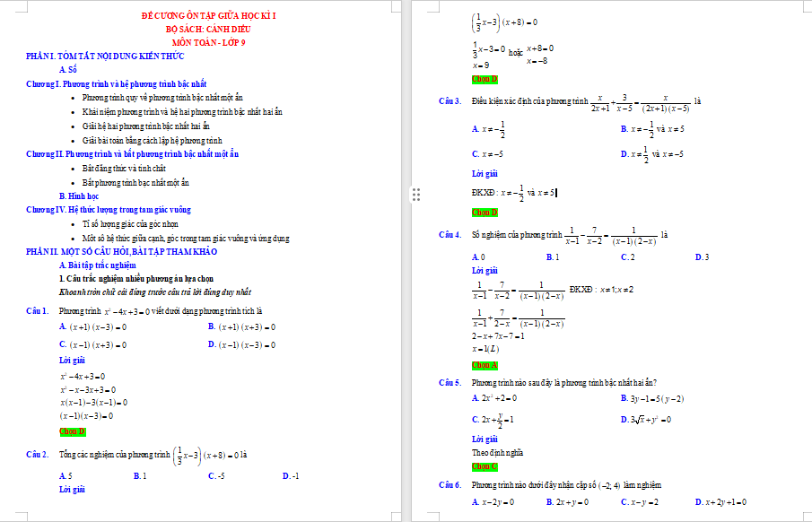Click "Lời giải" heading under Câu 5
The height and width of the screenshot is (522, 812).
[x=485, y=439]
